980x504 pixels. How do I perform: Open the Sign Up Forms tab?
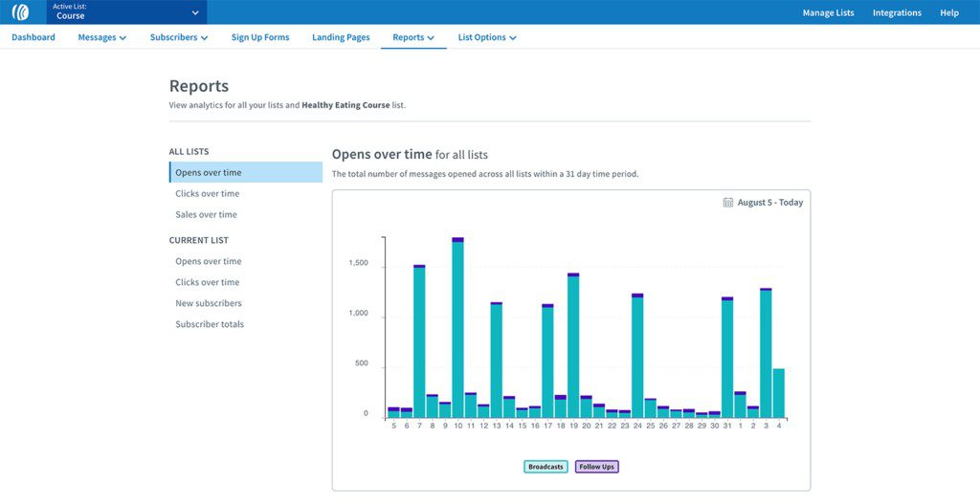click(x=260, y=38)
